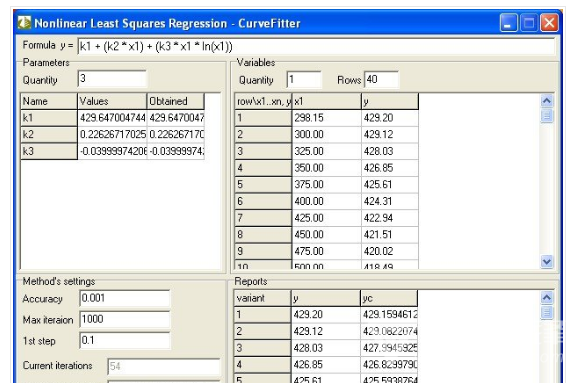Screen dimensions: 582x383
Task: Click the Variables Quantity field showing 1
Action: pyautogui.click(x=304, y=79)
